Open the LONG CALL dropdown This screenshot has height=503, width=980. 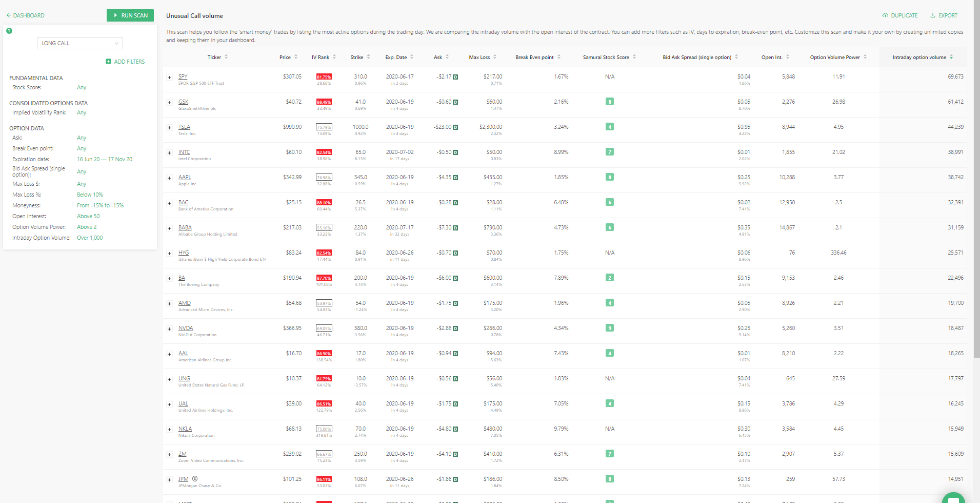(79, 43)
